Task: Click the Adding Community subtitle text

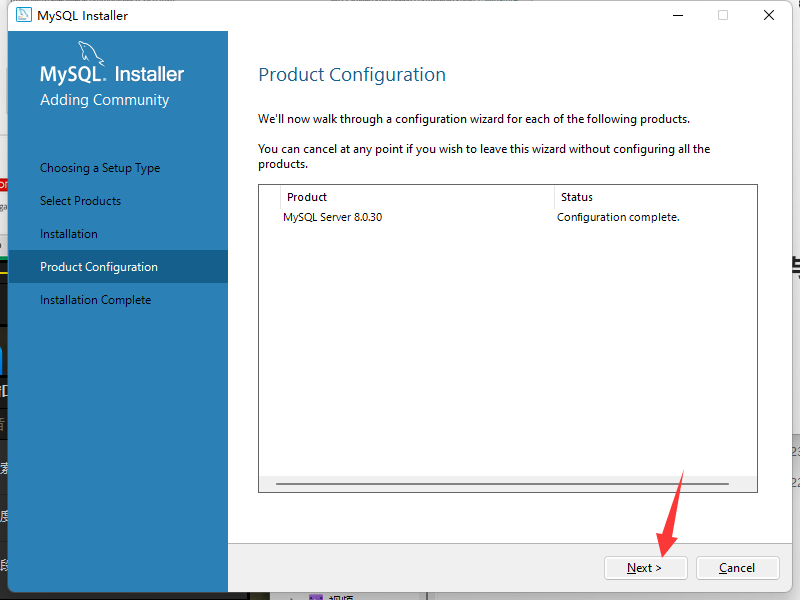Action: (x=105, y=100)
